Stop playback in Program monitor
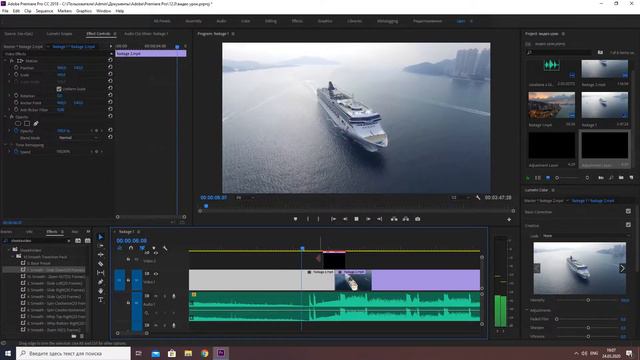The image size is (640, 360). [356, 219]
